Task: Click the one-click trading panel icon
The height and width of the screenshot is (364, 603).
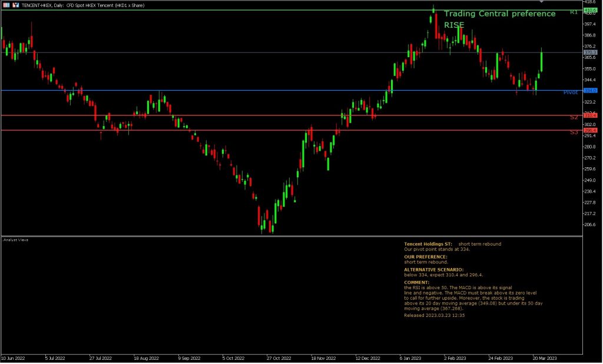Action: 16,5
